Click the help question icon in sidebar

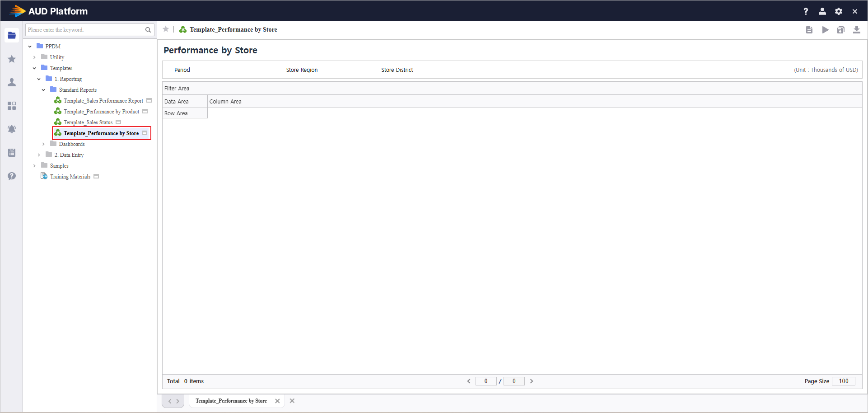12,176
